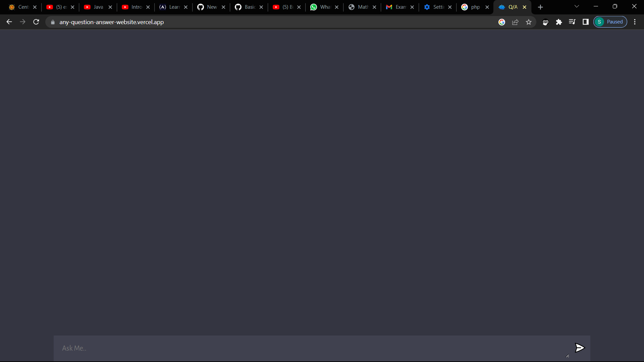Viewport: 644px width, 362px height.
Task: Click the owl extension icon in toolbar
Action: 545,22
